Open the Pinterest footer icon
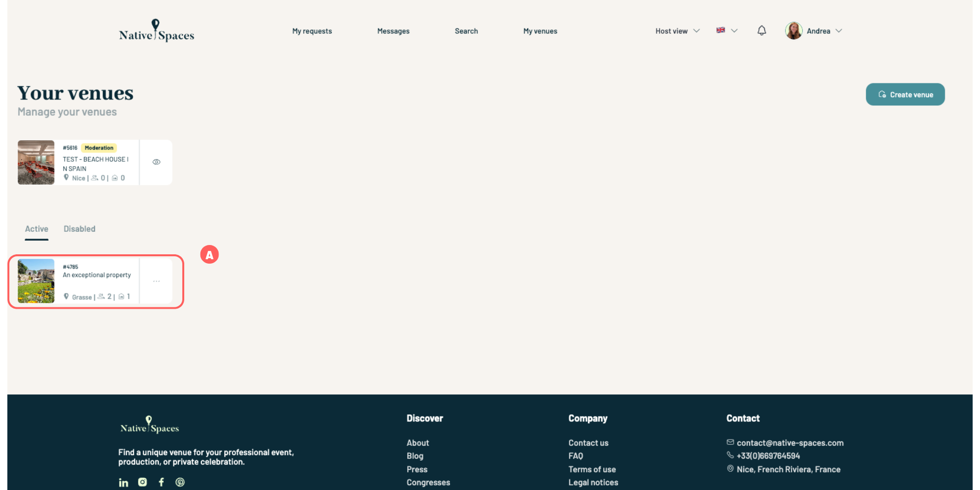The height and width of the screenshot is (490, 980). click(x=180, y=482)
